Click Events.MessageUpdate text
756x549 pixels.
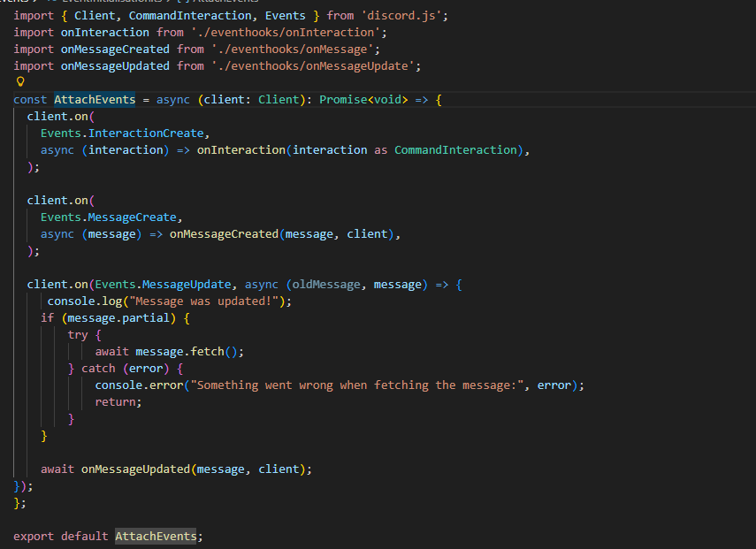tap(163, 285)
